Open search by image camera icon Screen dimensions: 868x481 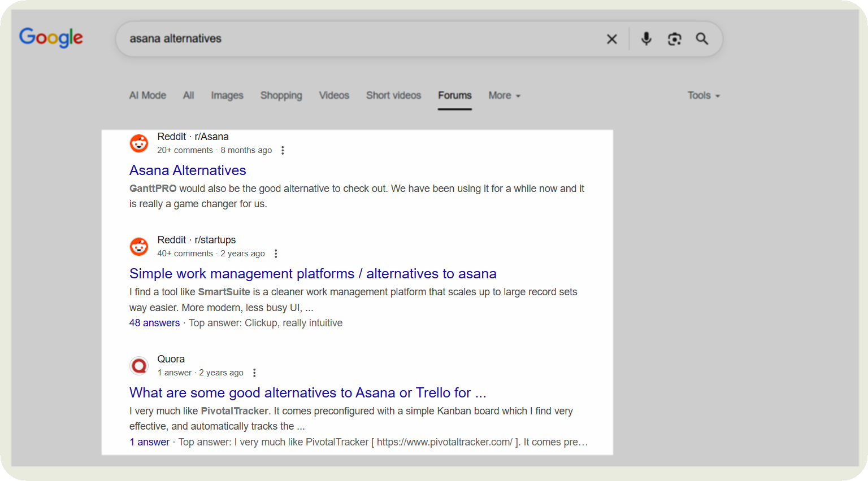point(674,39)
